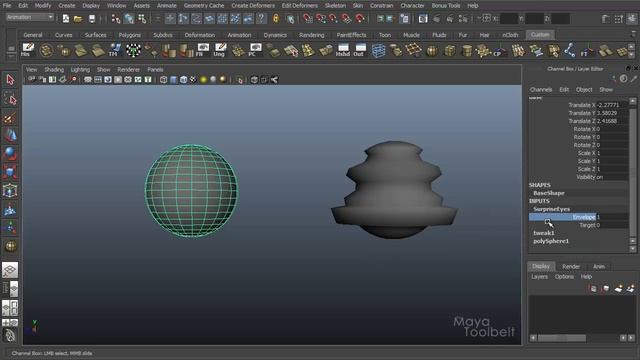Open the Layers menu in Layer Editor

point(539,277)
